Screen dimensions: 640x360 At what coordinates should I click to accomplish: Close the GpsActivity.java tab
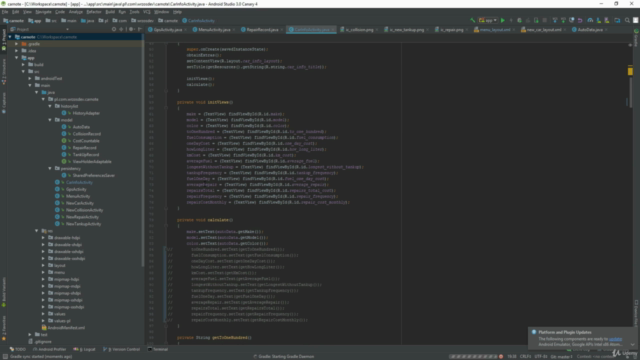pyautogui.click(x=185, y=30)
